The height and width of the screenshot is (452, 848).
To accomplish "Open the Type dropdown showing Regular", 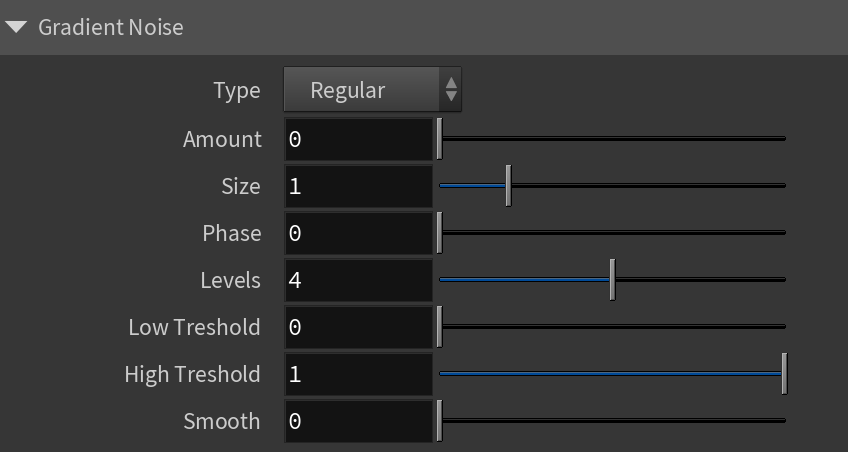I will click(372, 90).
